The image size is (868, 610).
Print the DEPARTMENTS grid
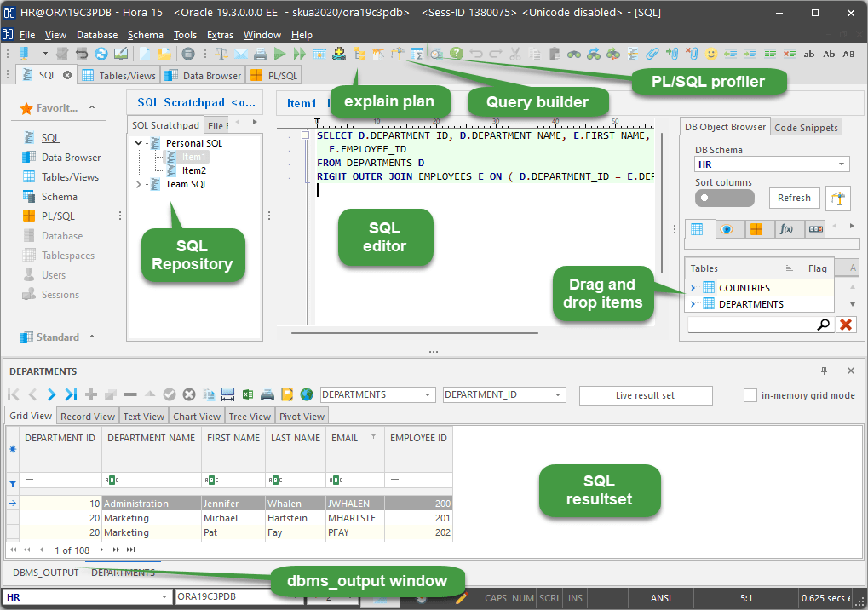(267, 394)
